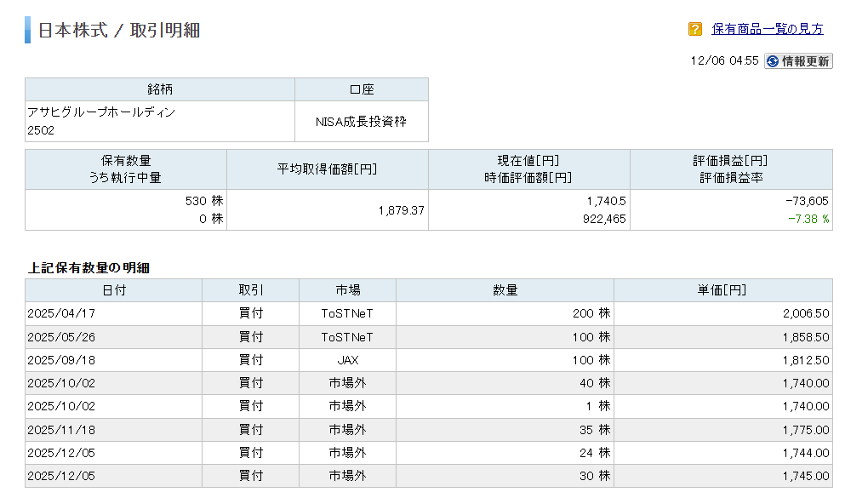Open the 保有商品一覧の見方 help link

pyautogui.click(x=767, y=30)
